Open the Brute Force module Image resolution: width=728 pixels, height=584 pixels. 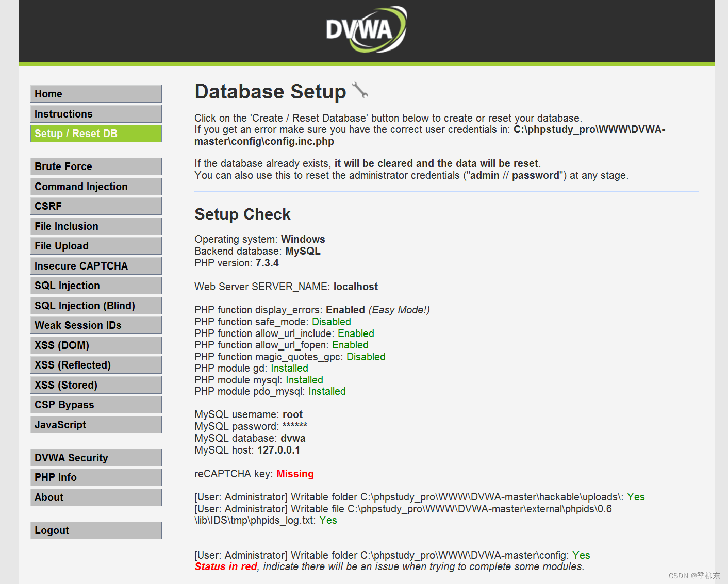pyautogui.click(x=96, y=166)
